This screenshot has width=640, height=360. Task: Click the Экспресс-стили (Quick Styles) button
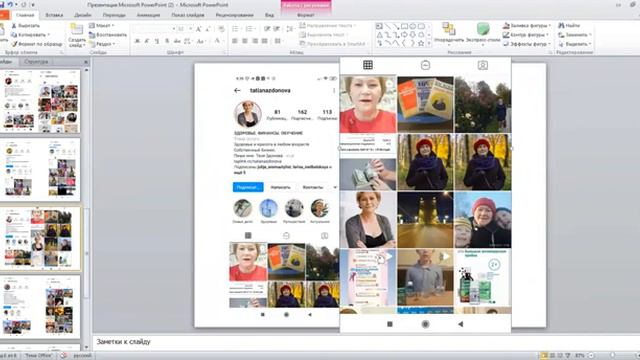[x=483, y=33]
